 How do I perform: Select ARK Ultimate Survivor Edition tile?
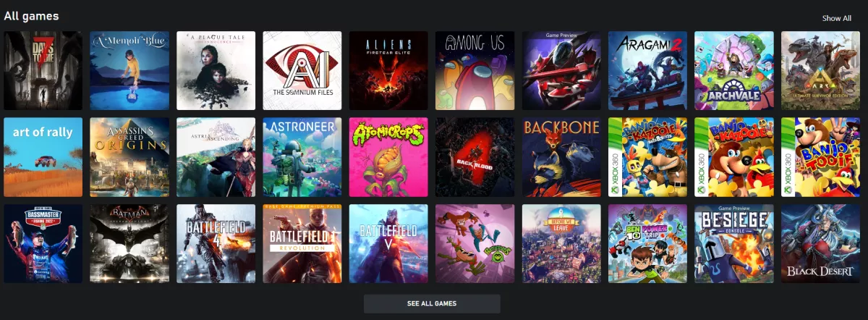(x=820, y=70)
